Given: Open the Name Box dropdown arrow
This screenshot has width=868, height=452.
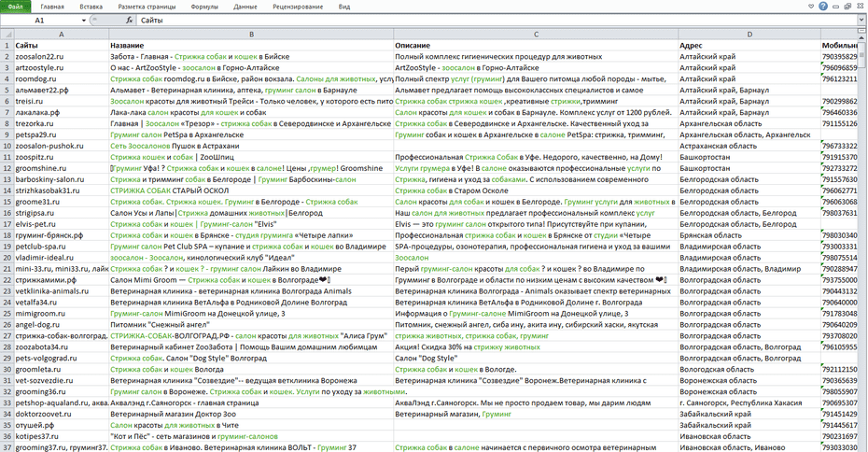Looking at the screenshot, I should [x=84, y=20].
